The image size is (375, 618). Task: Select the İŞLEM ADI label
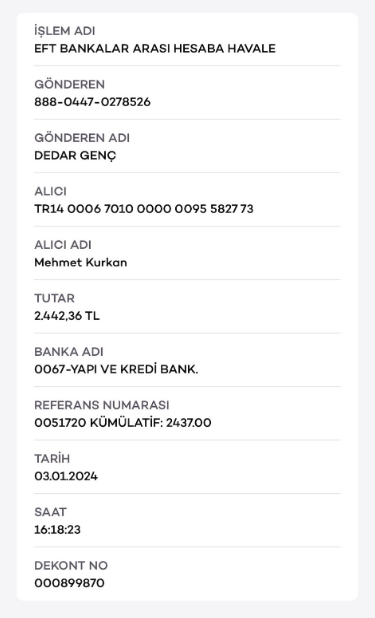(65, 31)
